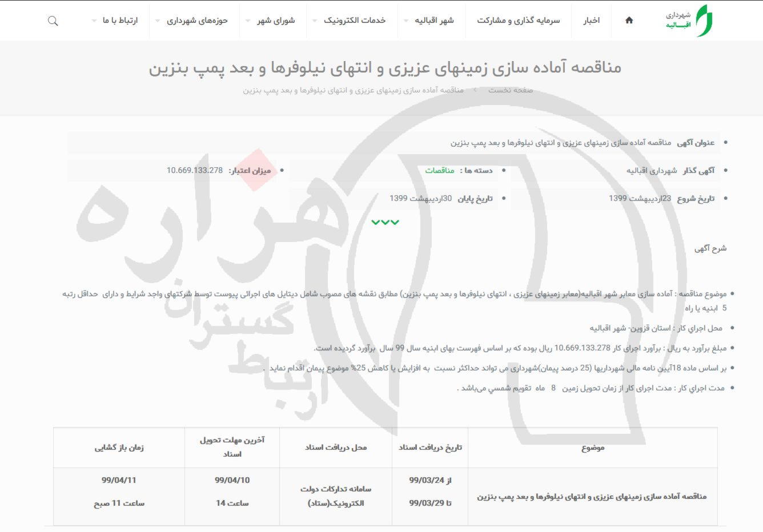Image resolution: width=763 pixels, height=532 pixels.
Task: Select the ماده 18 آیین نامه line
Action: click(495, 368)
